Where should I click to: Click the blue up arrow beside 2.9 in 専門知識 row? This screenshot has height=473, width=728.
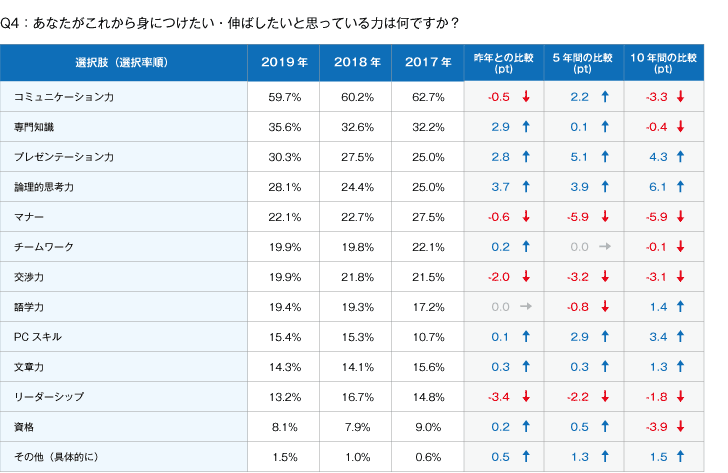(526, 127)
